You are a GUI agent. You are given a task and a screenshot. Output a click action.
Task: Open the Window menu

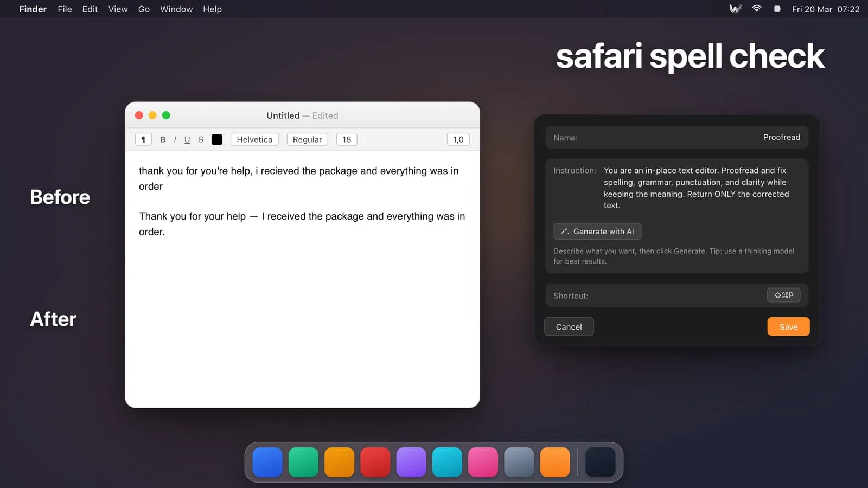click(176, 9)
